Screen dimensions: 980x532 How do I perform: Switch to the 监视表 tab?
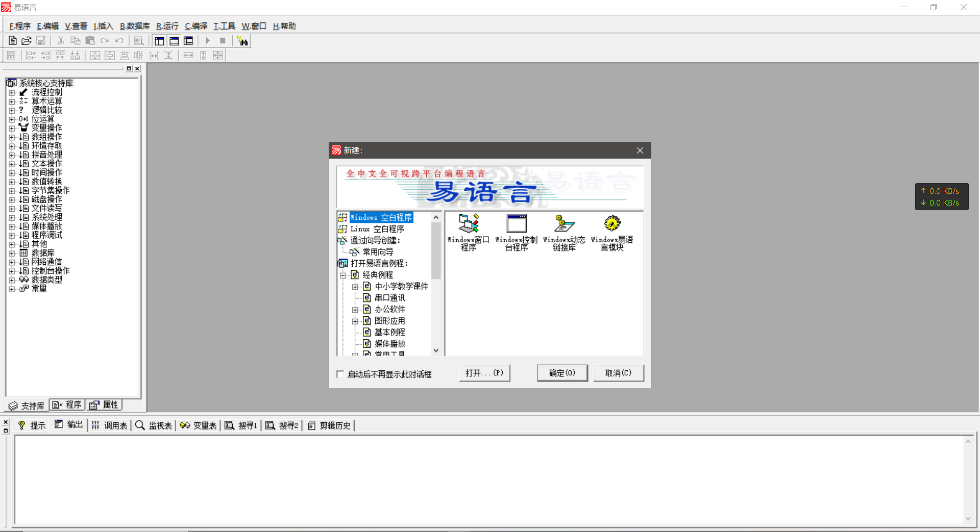pos(154,425)
